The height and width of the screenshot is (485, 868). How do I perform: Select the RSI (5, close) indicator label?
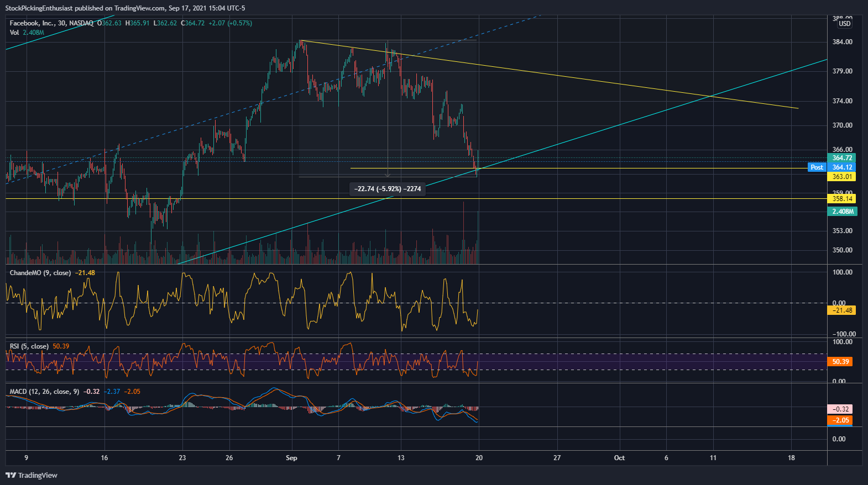click(x=29, y=346)
